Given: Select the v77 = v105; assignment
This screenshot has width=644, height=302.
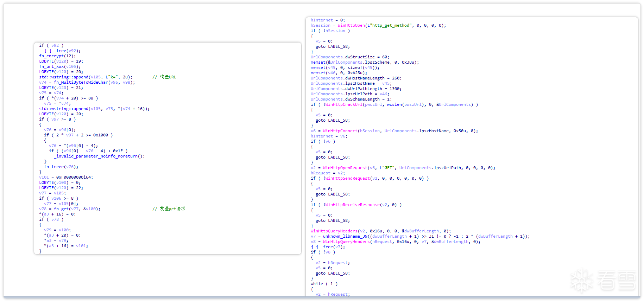Looking at the screenshot, I should 52,193.
